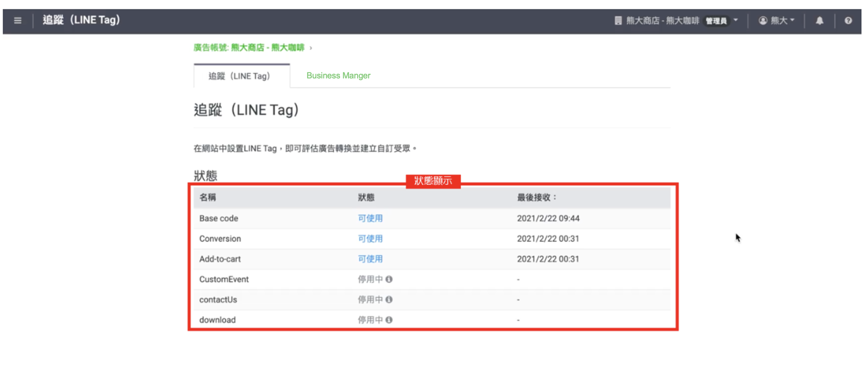
Task: Open the 廣告帳號: 熊大商店 - 熊大咖啡 breadcrumb link
Action: point(249,47)
